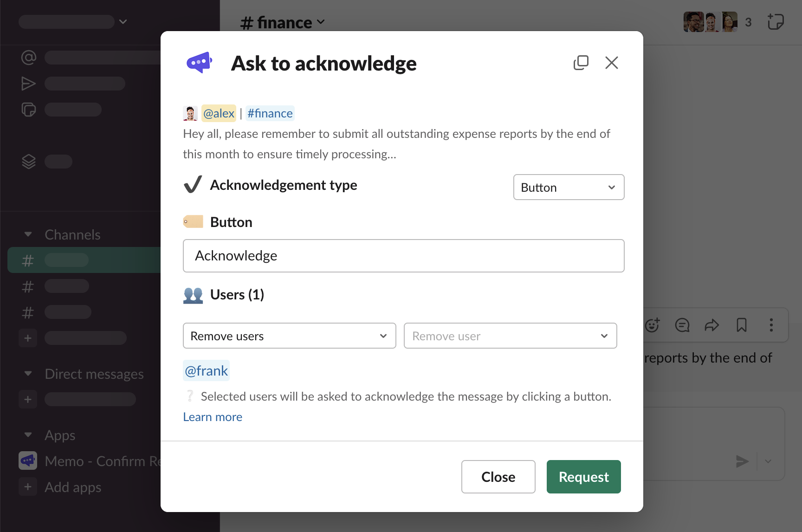Click the forward message arrow icon

pos(711,325)
